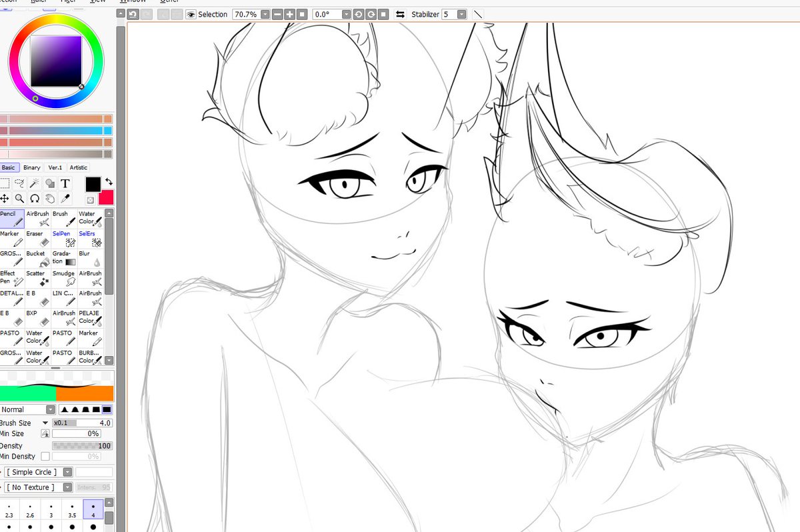Toggle Min Size pressure control icon
The width and height of the screenshot is (800, 532).
(x=45, y=434)
